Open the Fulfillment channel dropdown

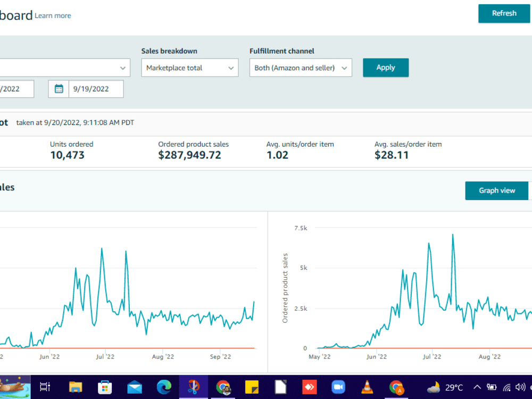[x=301, y=68]
